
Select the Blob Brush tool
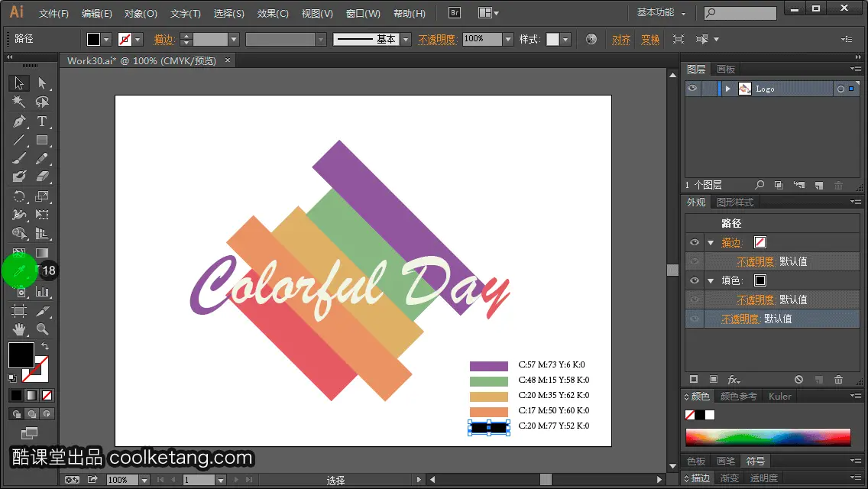click(19, 176)
